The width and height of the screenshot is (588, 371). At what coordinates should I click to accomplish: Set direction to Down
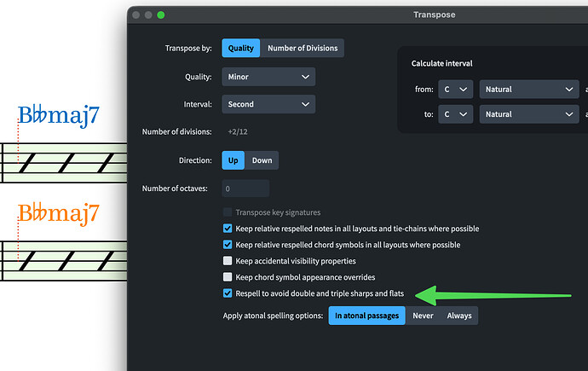pos(262,160)
